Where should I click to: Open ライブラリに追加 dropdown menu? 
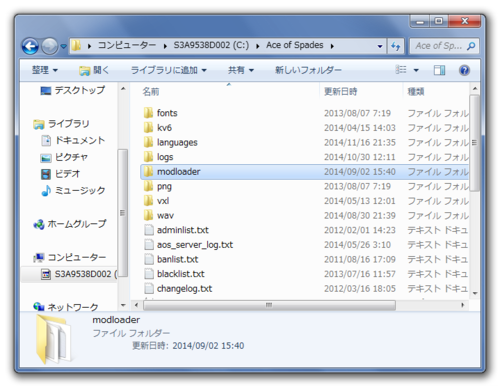click(x=169, y=70)
